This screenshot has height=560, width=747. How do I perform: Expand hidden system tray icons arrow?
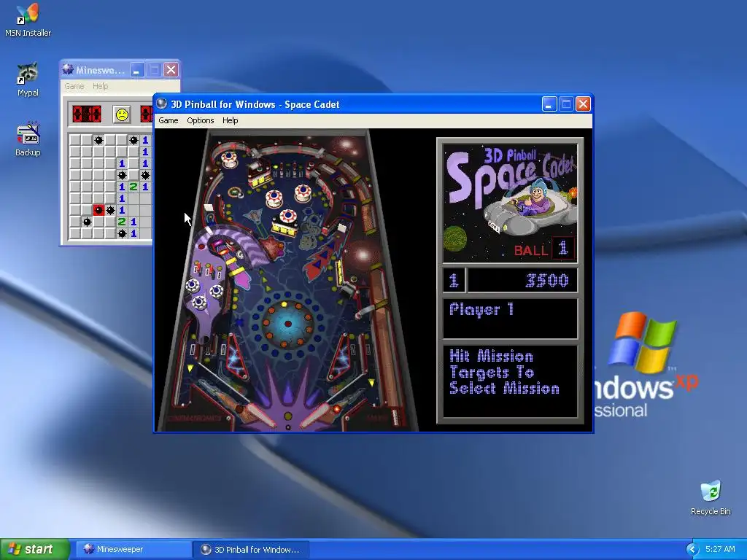click(x=692, y=550)
